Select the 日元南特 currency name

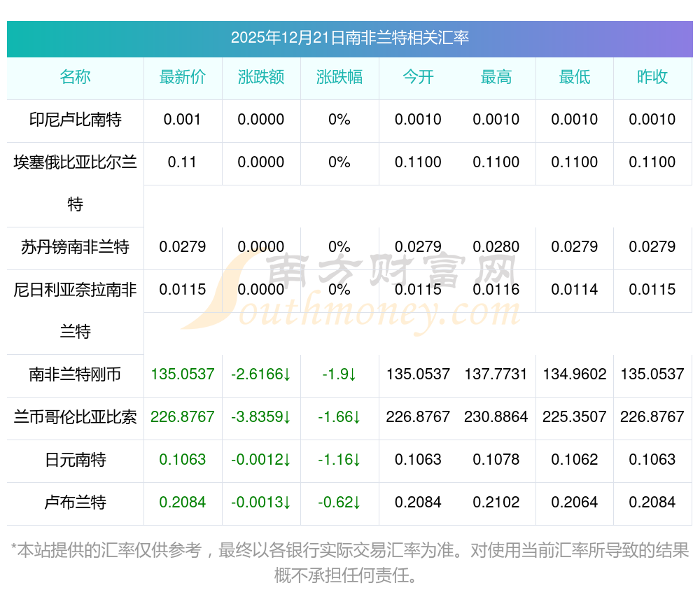click(x=75, y=460)
